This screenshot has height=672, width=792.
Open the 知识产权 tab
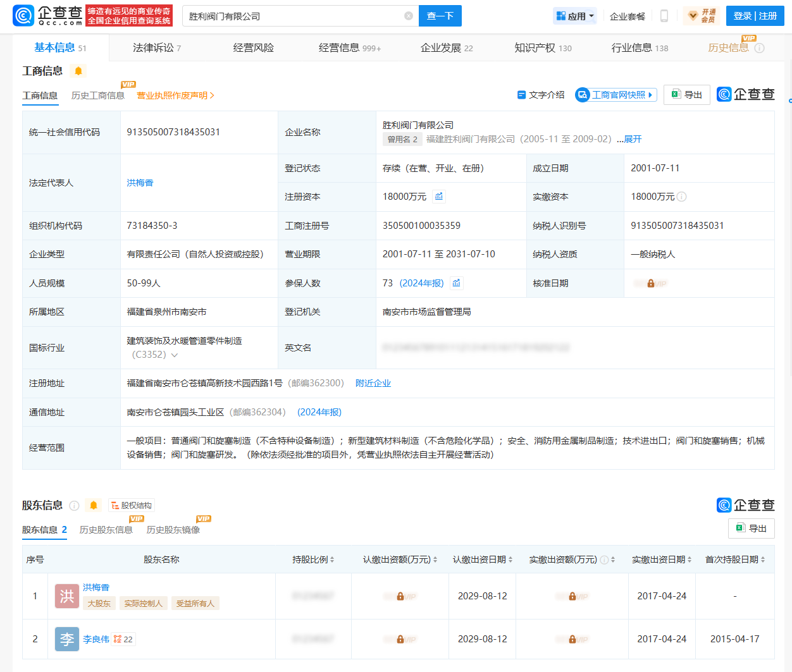[x=542, y=48]
